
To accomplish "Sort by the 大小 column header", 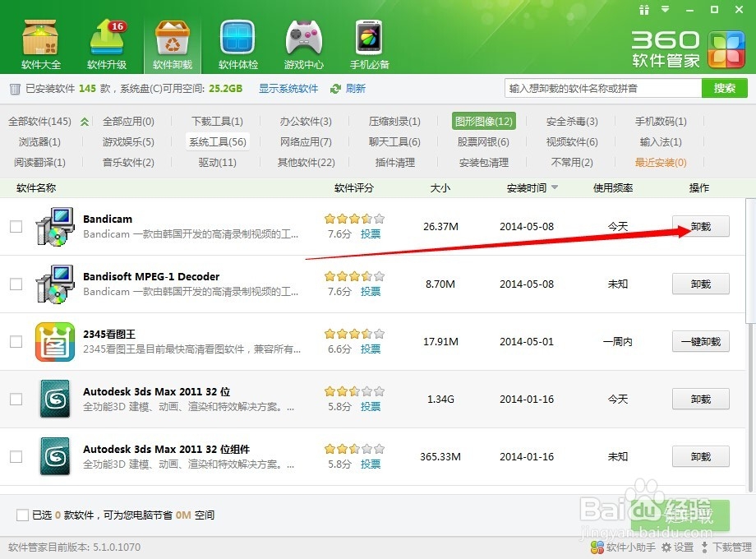I will click(x=440, y=187).
